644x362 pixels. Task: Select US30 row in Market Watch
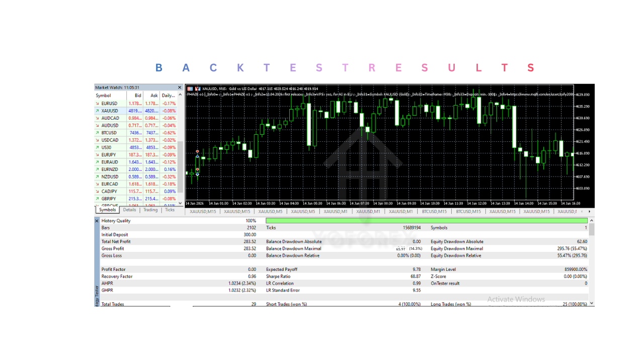coord(108,147)
